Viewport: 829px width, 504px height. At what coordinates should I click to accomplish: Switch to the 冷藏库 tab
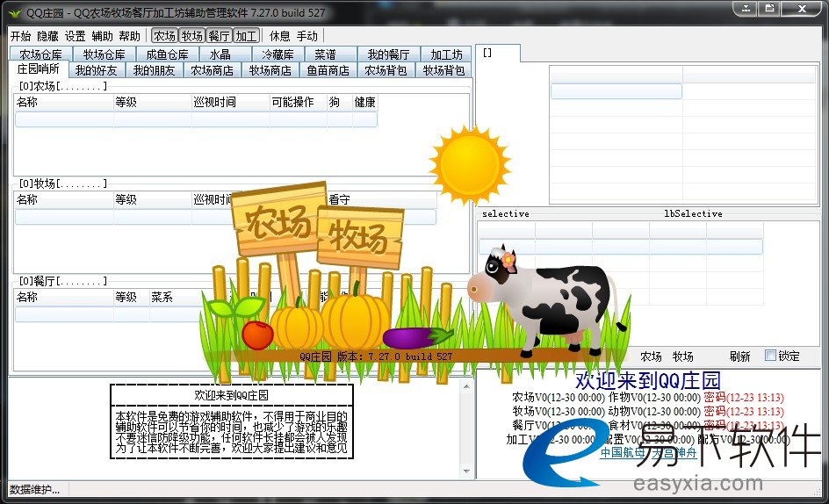(x=278, y=54)
